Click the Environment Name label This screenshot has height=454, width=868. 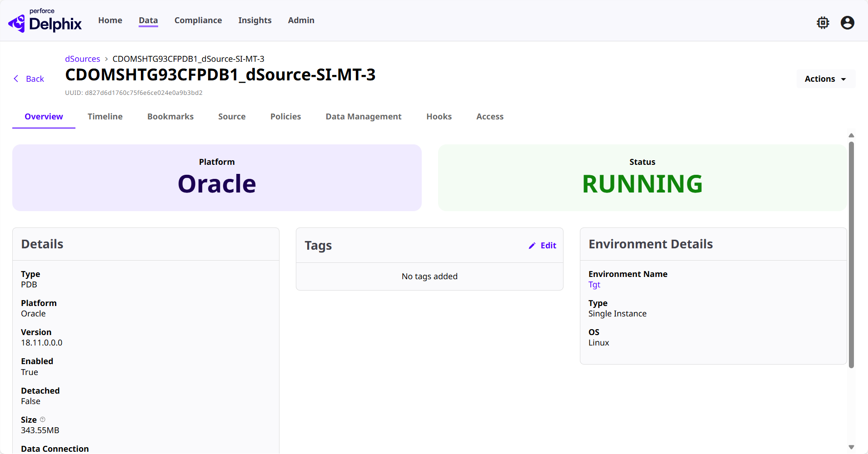click(x=628, y=274)
